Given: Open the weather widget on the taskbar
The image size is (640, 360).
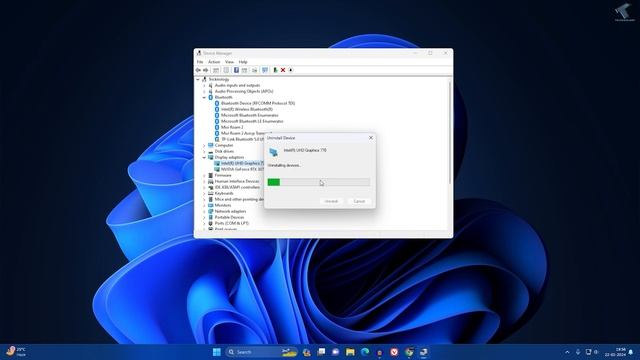Looking at the screenshot, I should pos(16,352).
